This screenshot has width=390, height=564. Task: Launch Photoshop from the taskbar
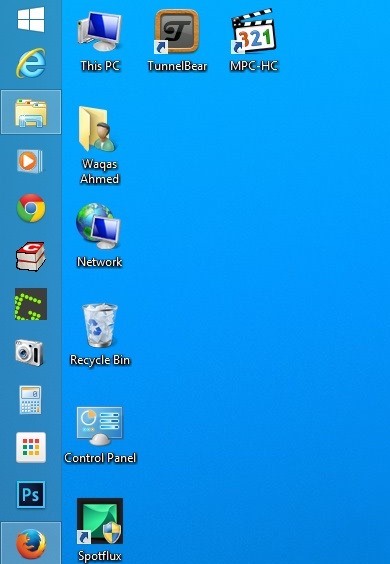click(31, 495)
